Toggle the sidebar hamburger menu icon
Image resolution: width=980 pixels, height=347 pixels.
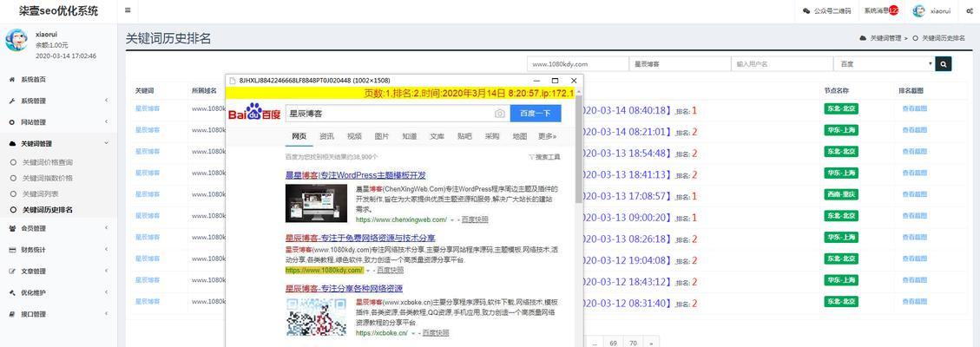coord(128,10)
